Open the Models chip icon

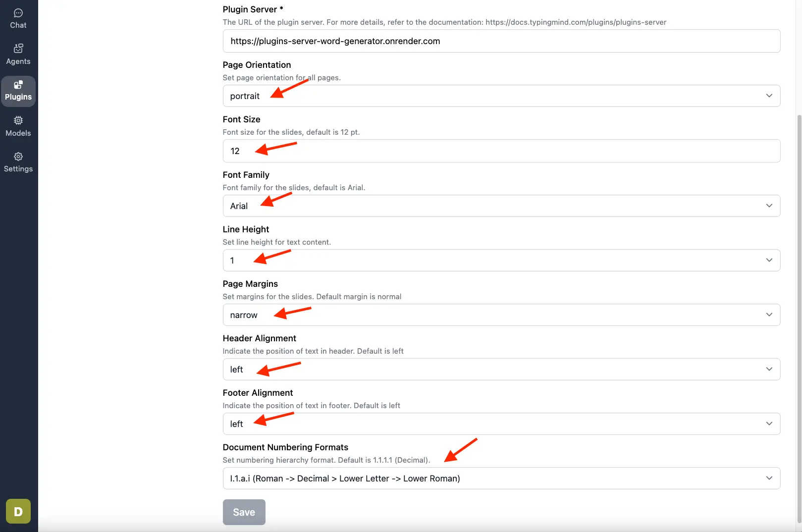18,120
